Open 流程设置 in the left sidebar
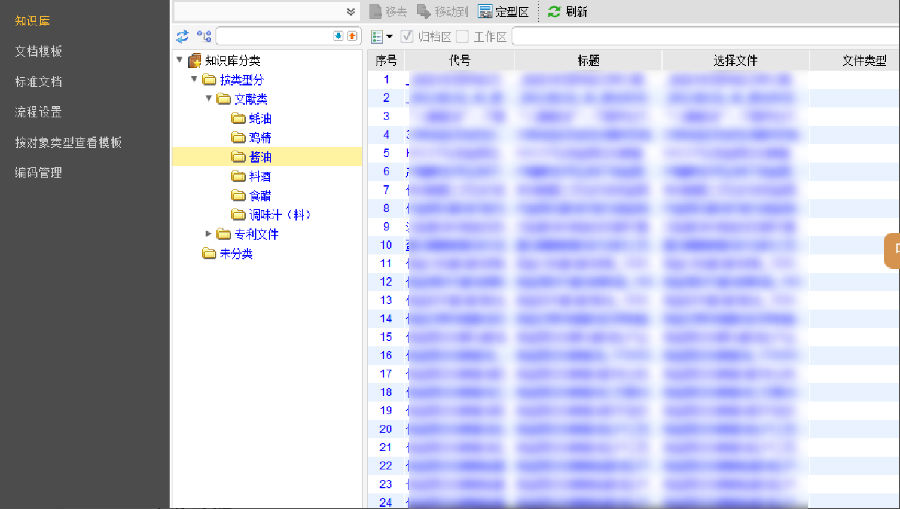 (x=38, y=112)
